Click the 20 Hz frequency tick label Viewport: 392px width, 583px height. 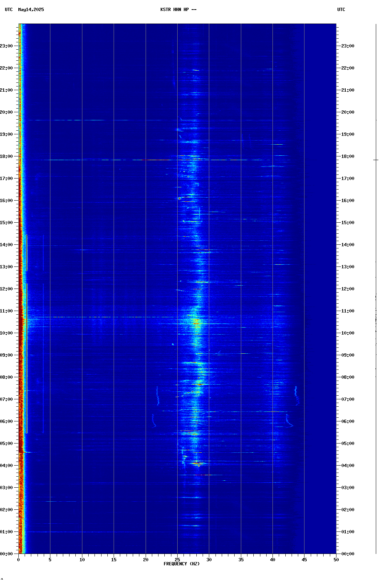(x=146, y=560)
